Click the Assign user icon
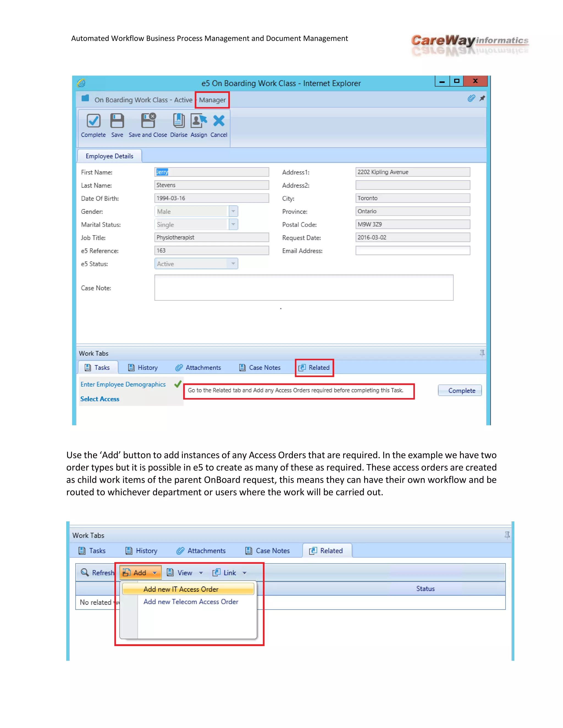The height and width of the screenshot is (728, 563). click(198, 121)
